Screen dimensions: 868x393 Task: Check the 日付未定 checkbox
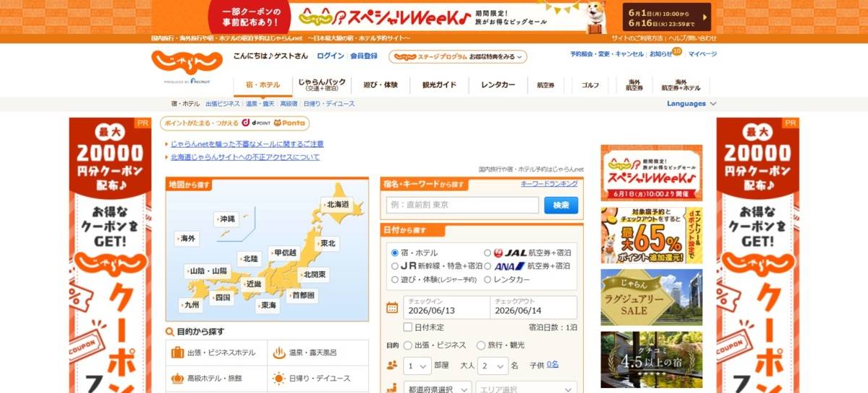tap(408, 327)
